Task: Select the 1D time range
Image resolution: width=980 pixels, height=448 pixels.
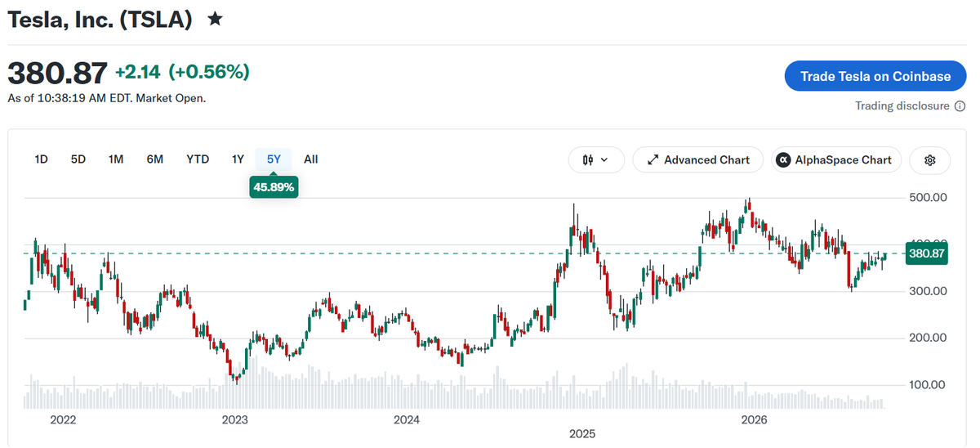Action: (x=41, y=159)
